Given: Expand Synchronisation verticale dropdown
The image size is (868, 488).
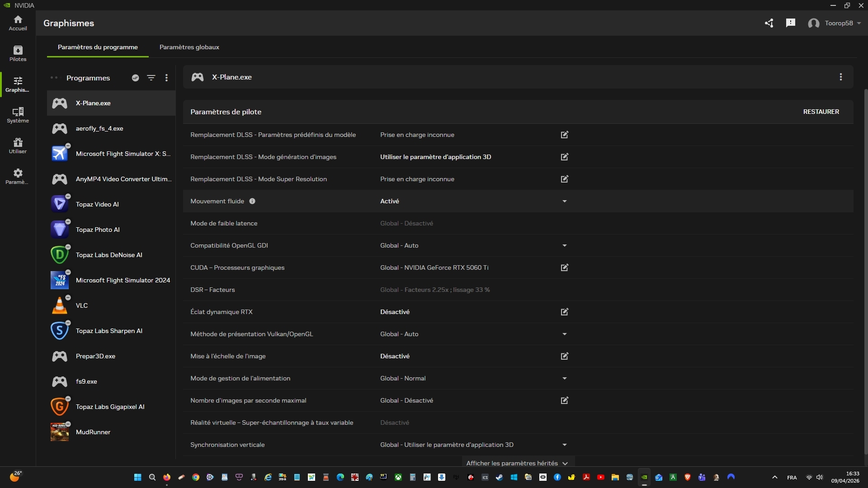Looking at the screenshot, I should click(564, 445).
